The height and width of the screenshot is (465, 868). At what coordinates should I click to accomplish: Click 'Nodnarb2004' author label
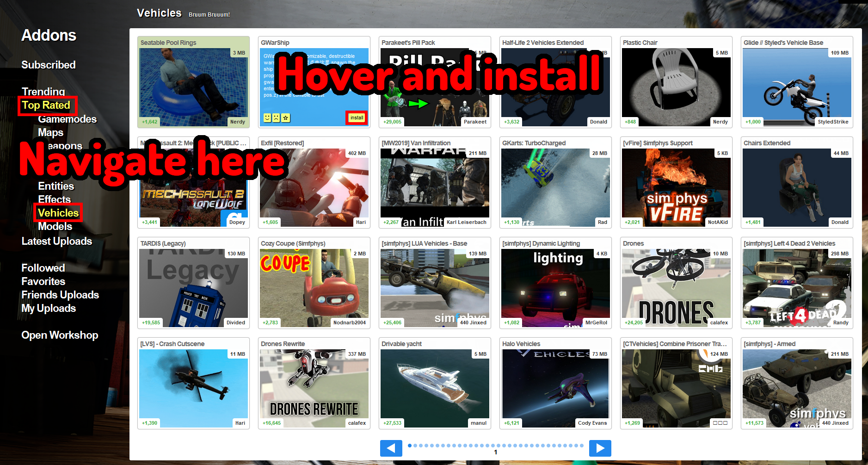(x=349, y=322)
